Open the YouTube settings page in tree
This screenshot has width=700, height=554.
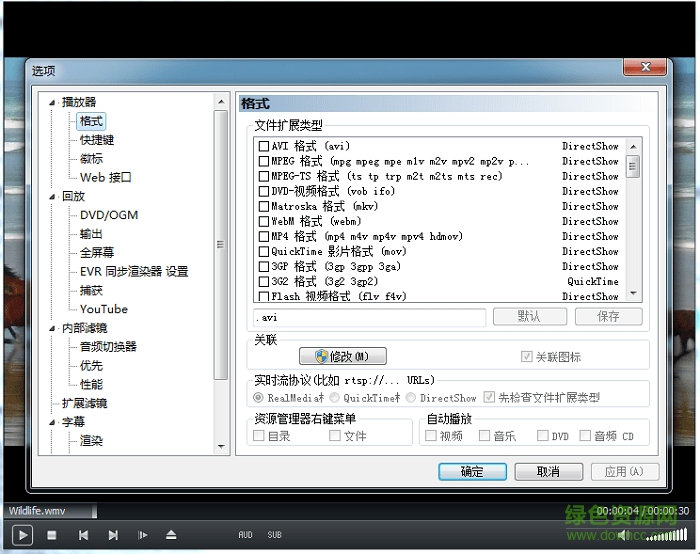click(104, 309)
